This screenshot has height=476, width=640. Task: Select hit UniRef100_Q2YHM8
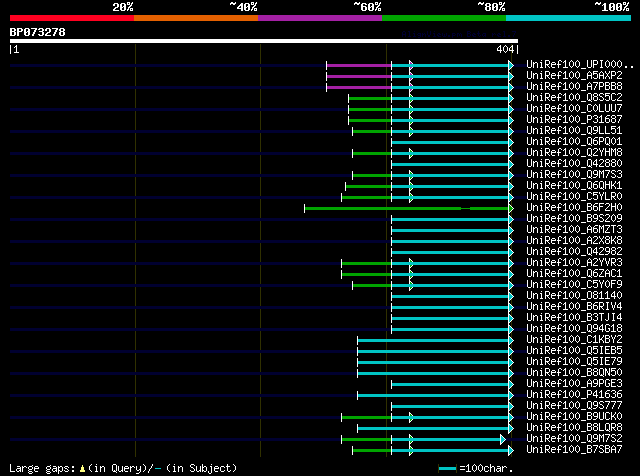(574, 153)
